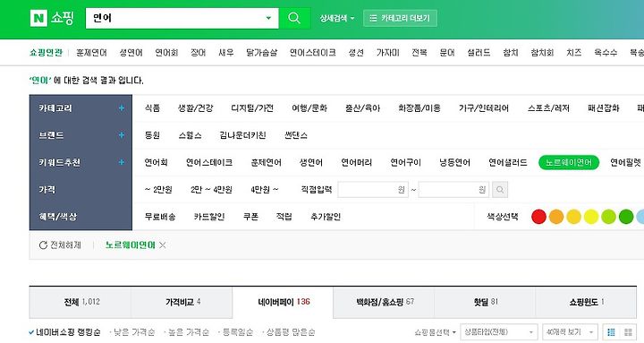This screenshot has width=644, height=343.
Task: Select related keyword 연어회 in top bar
Action: [166, 53]
